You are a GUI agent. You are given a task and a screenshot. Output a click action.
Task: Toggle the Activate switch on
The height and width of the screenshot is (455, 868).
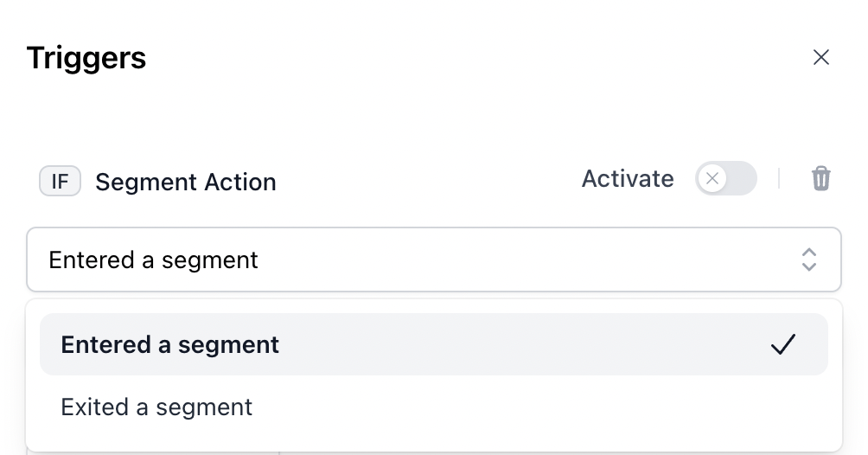coord(725,178)
